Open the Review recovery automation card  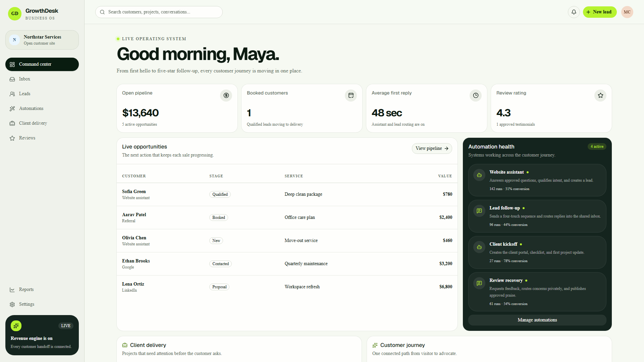click(x=537, y=292)
